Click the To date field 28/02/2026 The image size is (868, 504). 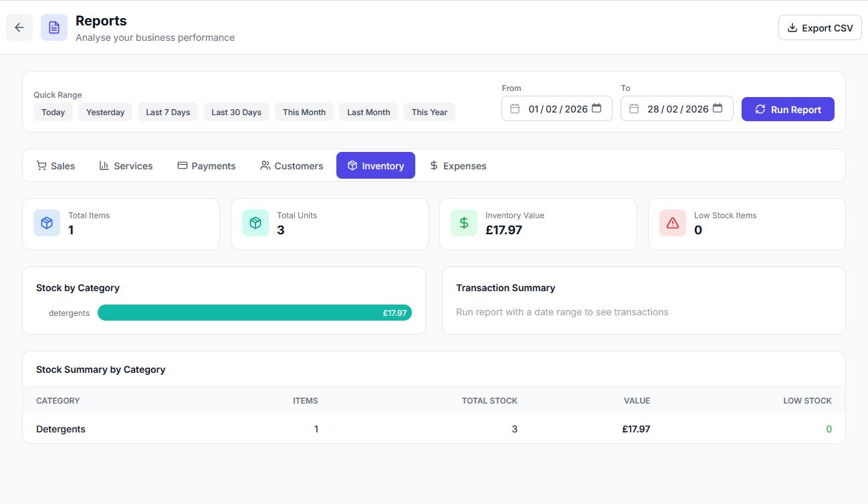tap(677, 108)
